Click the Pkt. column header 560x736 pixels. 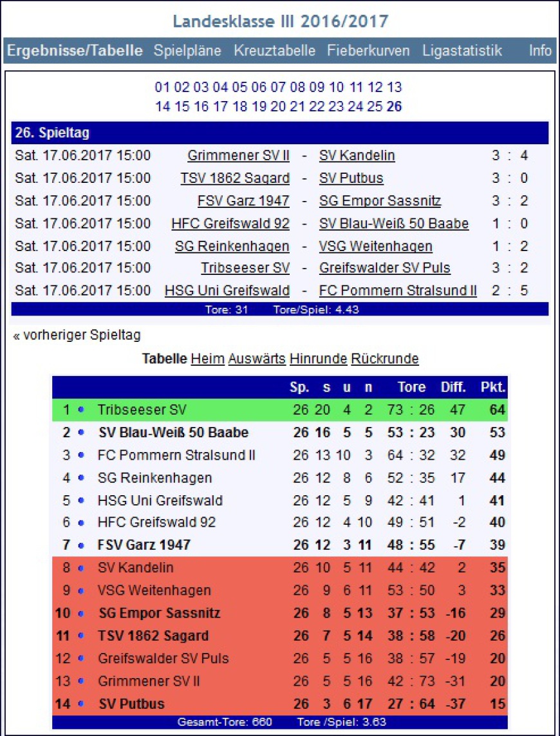(493, 387)
